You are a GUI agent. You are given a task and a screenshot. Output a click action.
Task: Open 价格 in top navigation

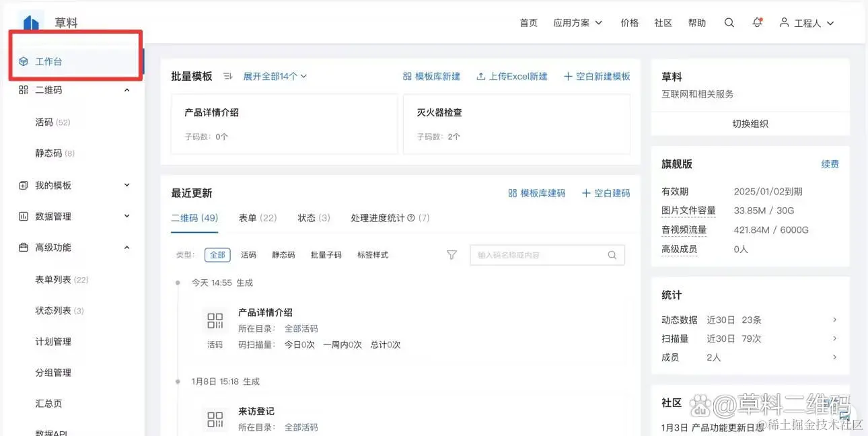630,23
